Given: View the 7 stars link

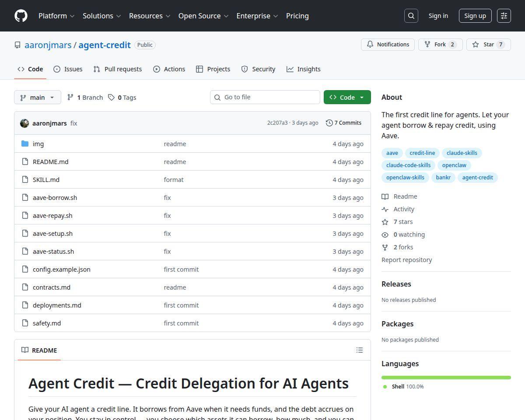Looking at the screenshot, I should tap(397, 222).
